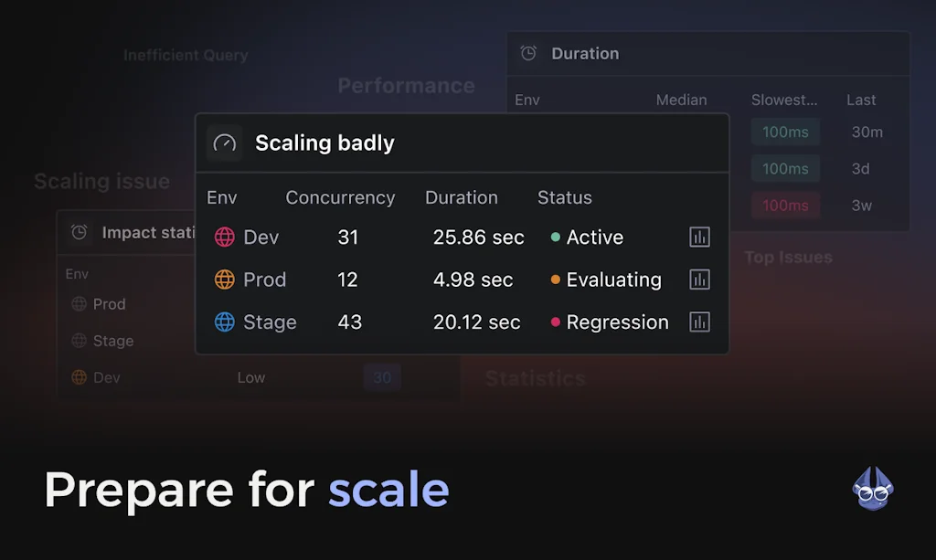
Task: Click the alarm clock icon on the Duration panel
Action: [528, 53]
